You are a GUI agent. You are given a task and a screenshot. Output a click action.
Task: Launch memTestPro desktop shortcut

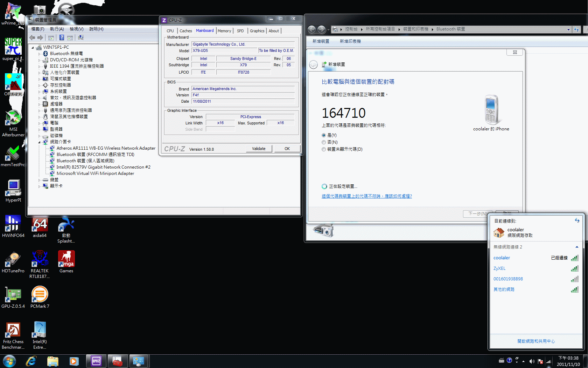pos(13,156)
